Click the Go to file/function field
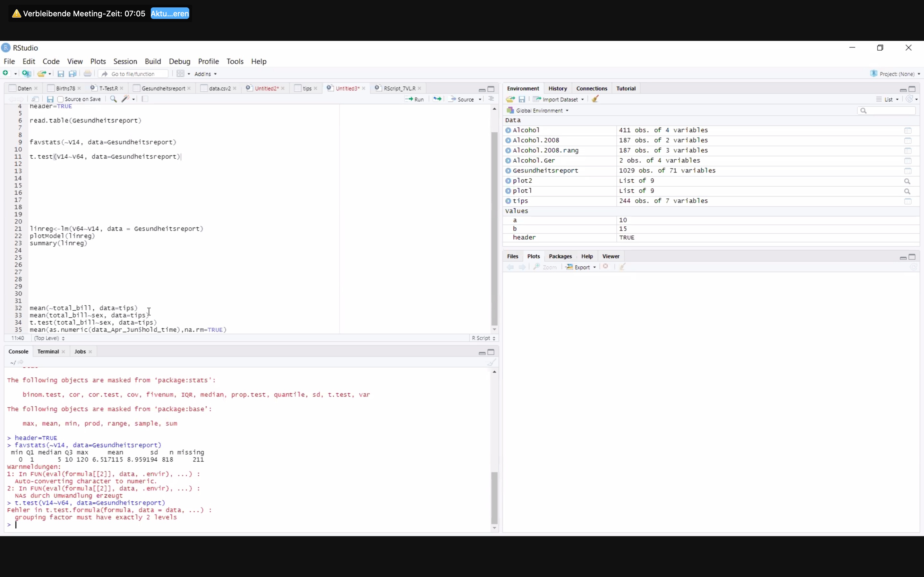 click(x=133, y=74)
